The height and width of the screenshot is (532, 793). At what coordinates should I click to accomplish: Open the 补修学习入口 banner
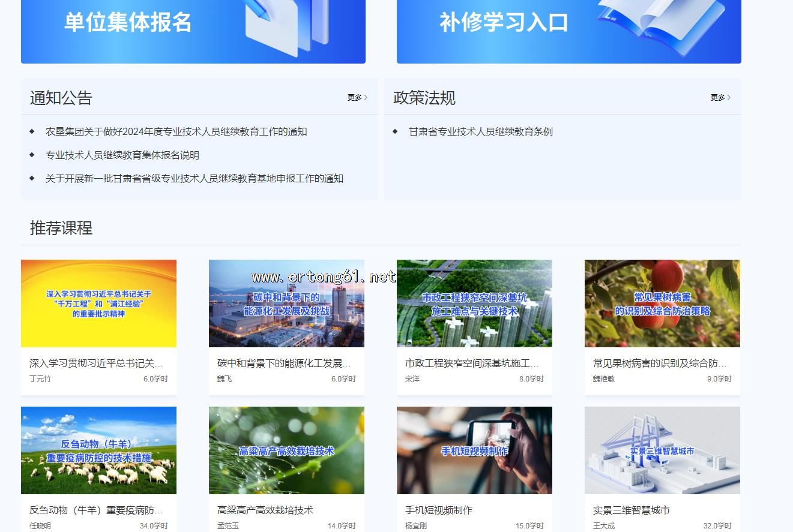coord(568,27)
